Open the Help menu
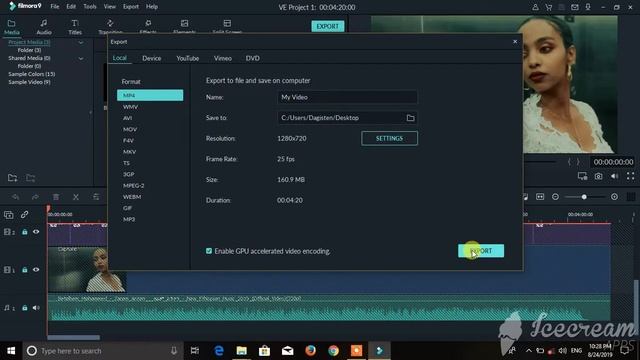 click(x=152, y=7)
